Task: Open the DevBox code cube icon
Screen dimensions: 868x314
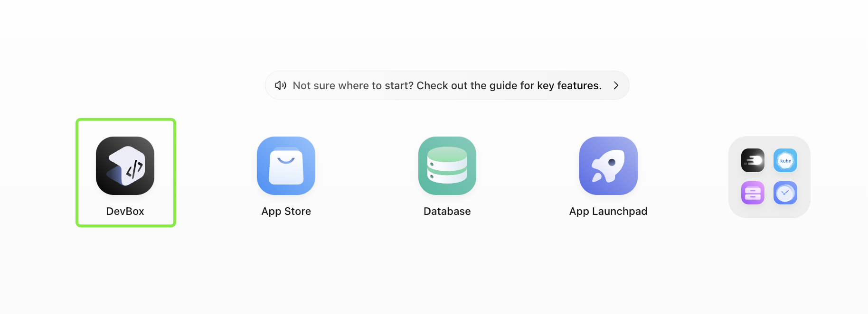Action: tap(125, 166)
